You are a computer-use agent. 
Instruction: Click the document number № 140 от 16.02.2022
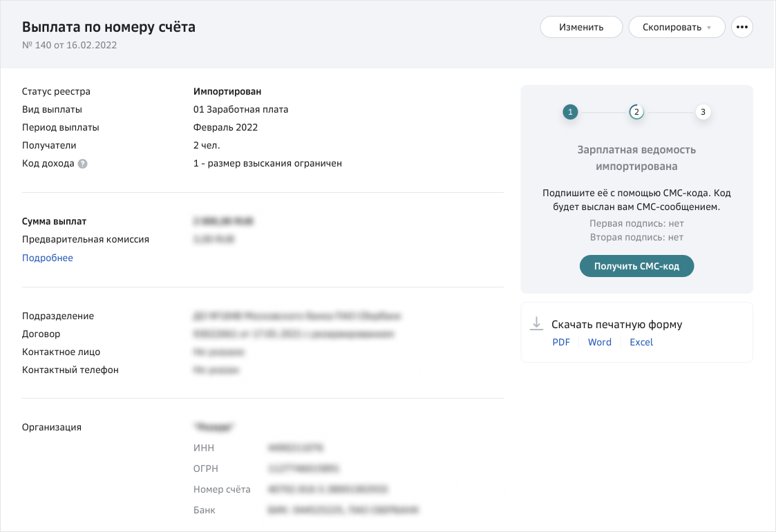pyautogui.click(x=69, y=46)
